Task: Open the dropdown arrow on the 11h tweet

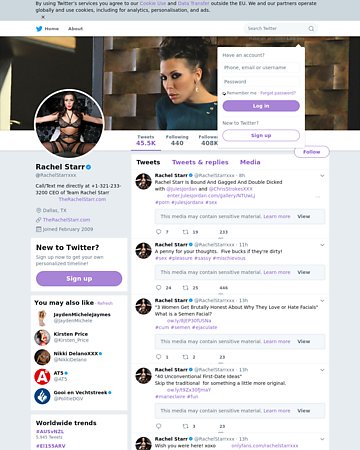Action: coord(322,245)
